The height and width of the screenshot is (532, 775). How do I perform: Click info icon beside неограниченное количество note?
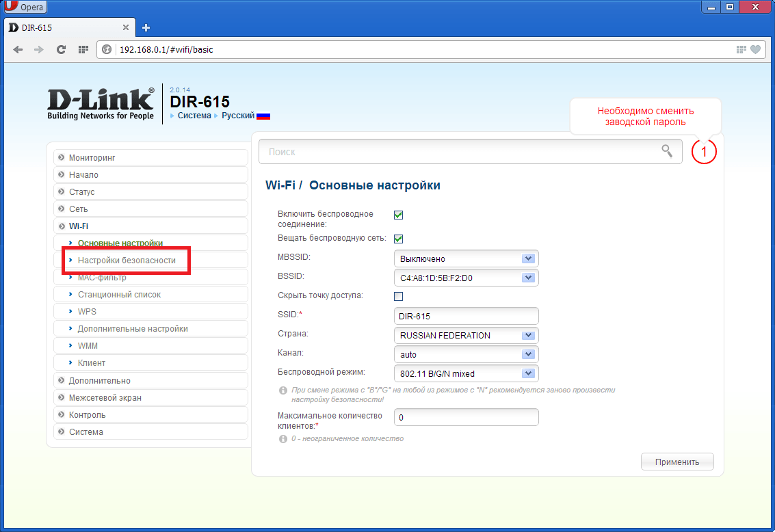[x=283, y=438]
